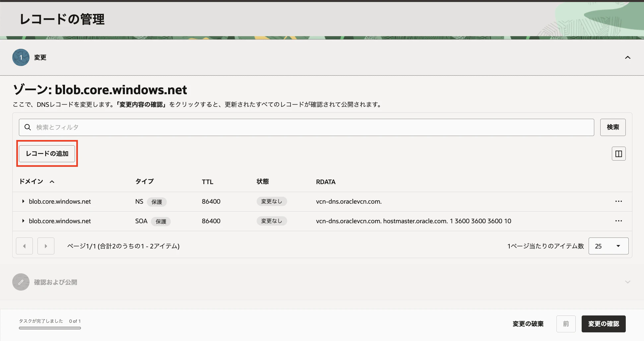Click the レコードの管理 page title
This screenshot has height=341, width=644.
tap(62, 19)
